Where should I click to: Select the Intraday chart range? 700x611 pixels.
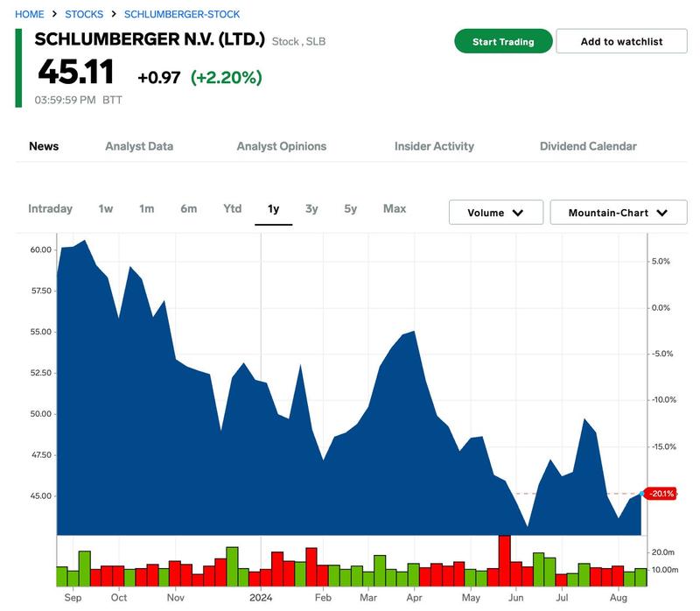(x=50, y=208)
